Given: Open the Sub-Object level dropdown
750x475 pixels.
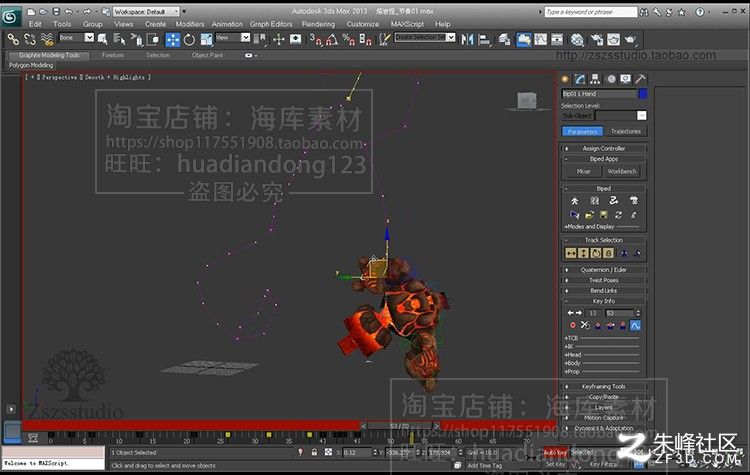Looking at the screenshot, I should pyautogui.click(x=621, y=116).
